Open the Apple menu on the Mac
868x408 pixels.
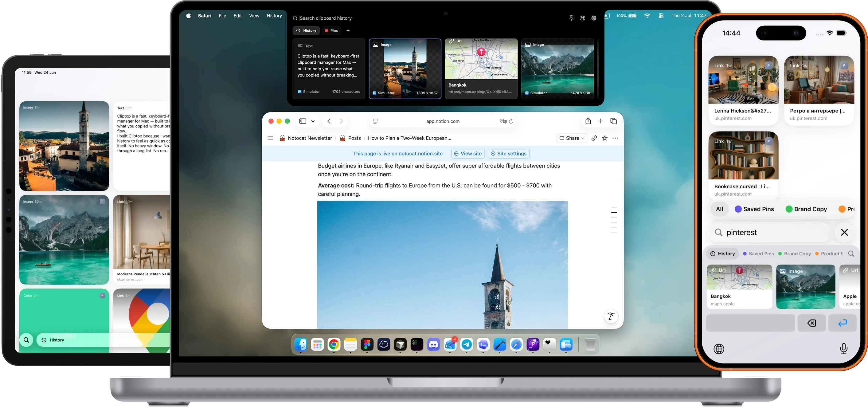(x=188, y=16)
